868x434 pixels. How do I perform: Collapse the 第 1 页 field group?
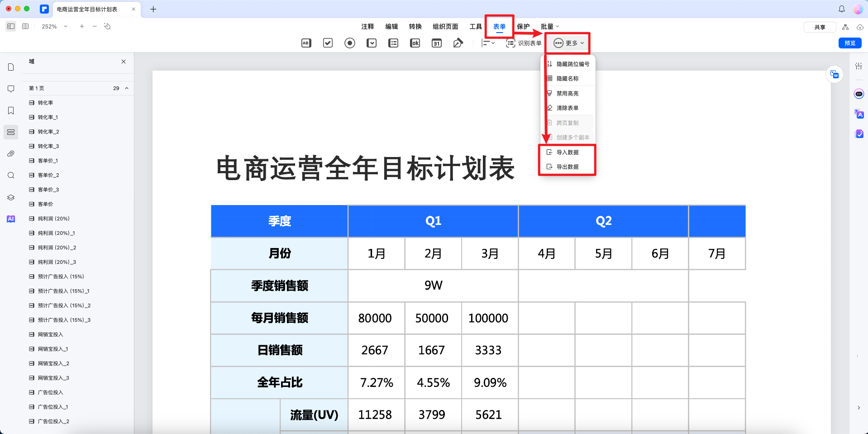click(x=127, y=88)
